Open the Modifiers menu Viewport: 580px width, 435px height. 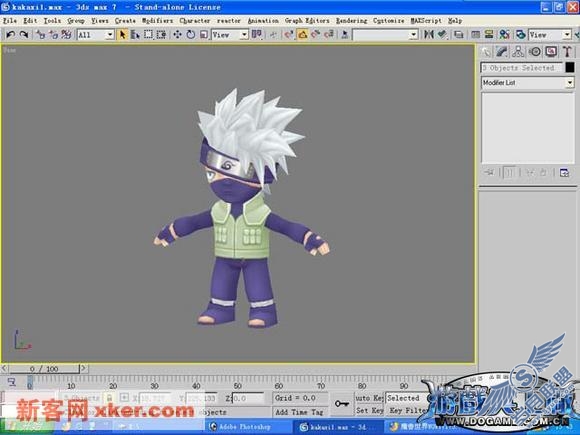(158, 21)
